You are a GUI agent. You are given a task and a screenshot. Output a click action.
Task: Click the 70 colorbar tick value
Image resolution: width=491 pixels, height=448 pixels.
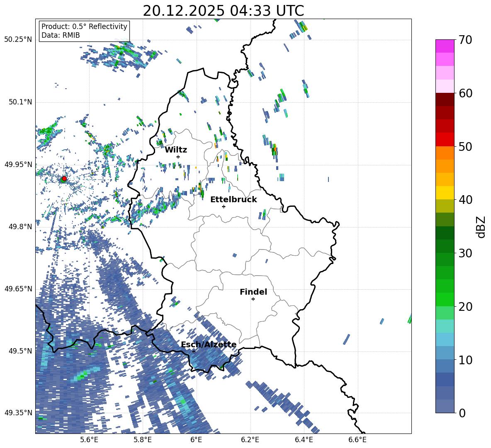pyautogui.click(x=465, y=40)
